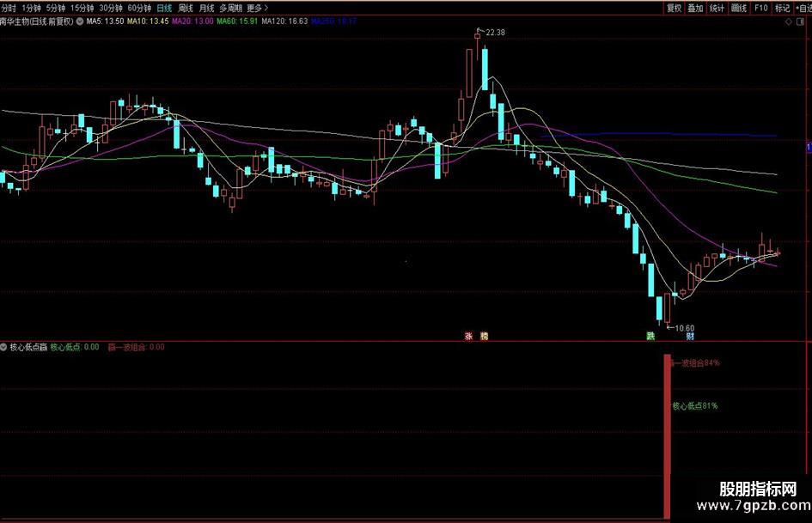Click the yellow marker next to 涨
Image resolution: width=812 pixels, height=523 pixels.
click(x=485, y=336)
